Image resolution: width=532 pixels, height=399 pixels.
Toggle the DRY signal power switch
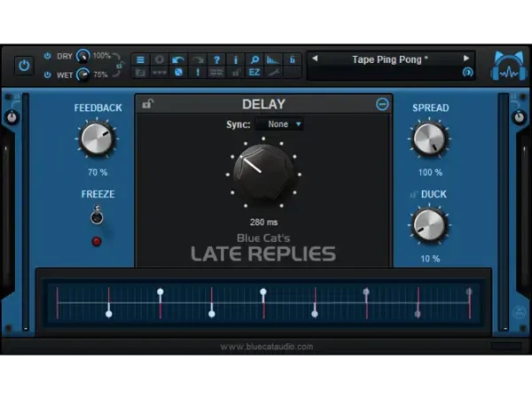(48, 56)
